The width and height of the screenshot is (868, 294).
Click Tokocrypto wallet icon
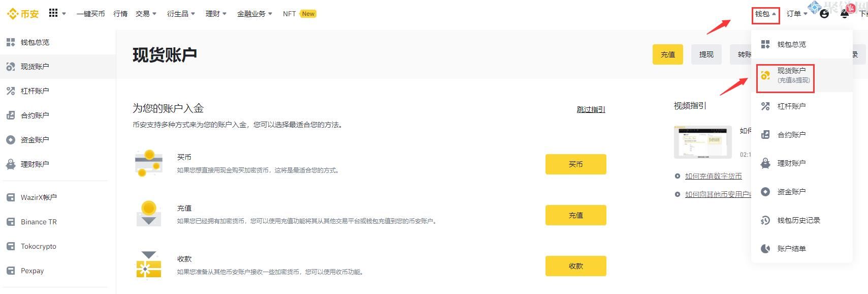click(x=11, y=246)
